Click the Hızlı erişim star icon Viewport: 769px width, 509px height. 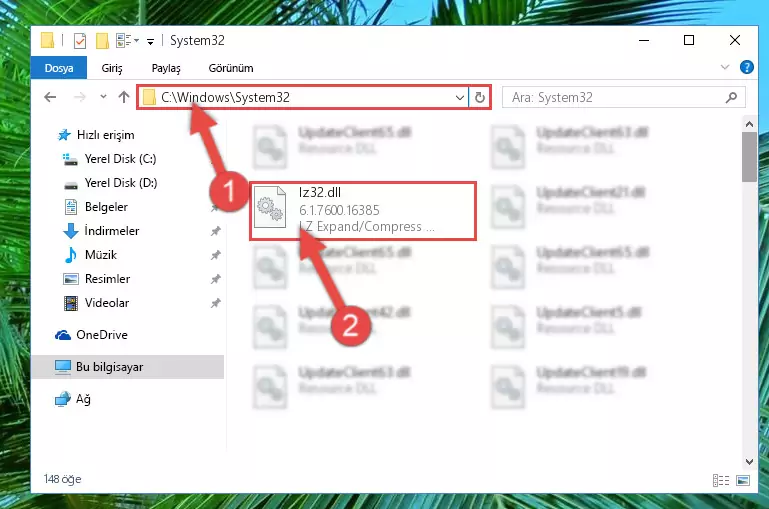click(x=64, y=134)
